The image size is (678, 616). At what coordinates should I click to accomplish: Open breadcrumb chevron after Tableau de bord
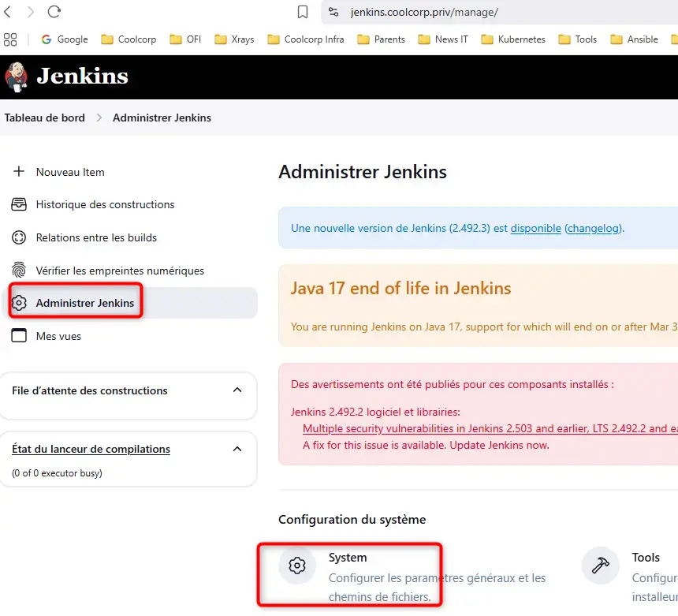(x=99, y=118)
